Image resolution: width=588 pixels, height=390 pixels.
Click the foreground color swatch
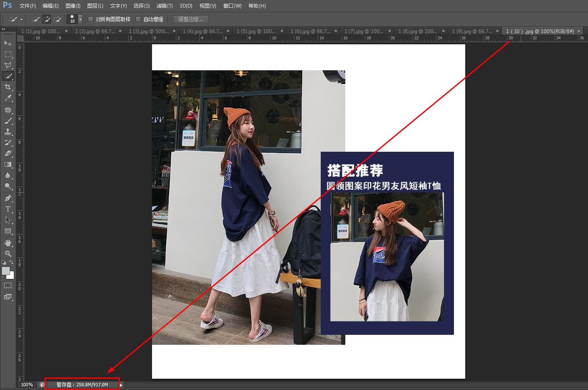tap(6, 271)
